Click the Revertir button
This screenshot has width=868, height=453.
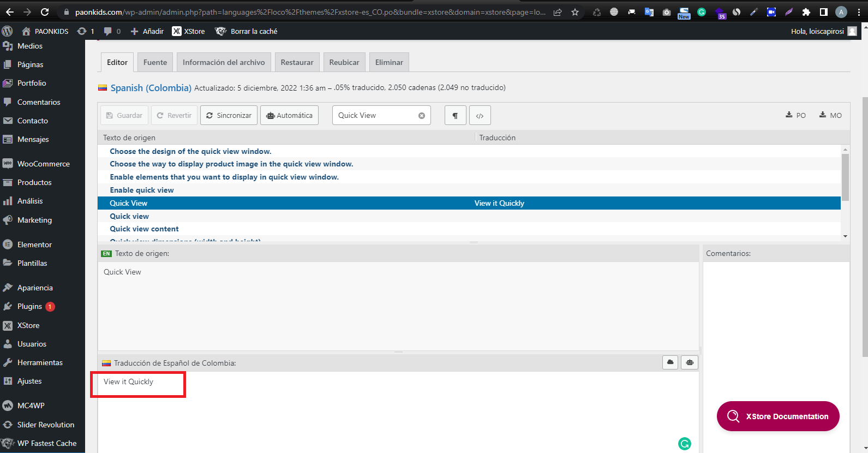(174, 115)
